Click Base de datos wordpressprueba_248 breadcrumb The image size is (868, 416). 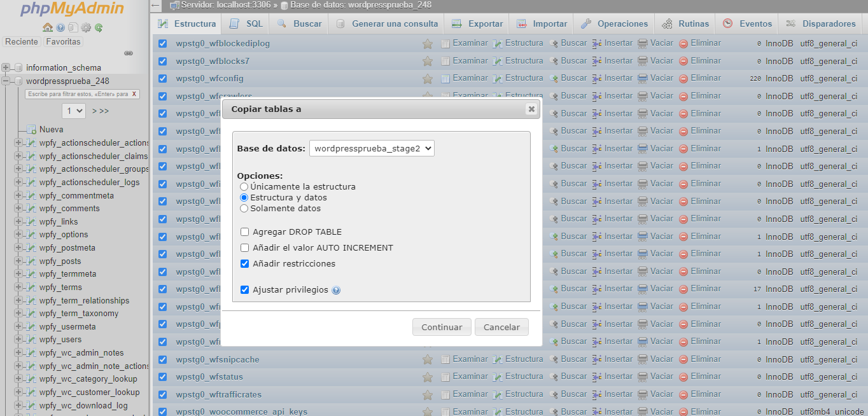[361, 5]
